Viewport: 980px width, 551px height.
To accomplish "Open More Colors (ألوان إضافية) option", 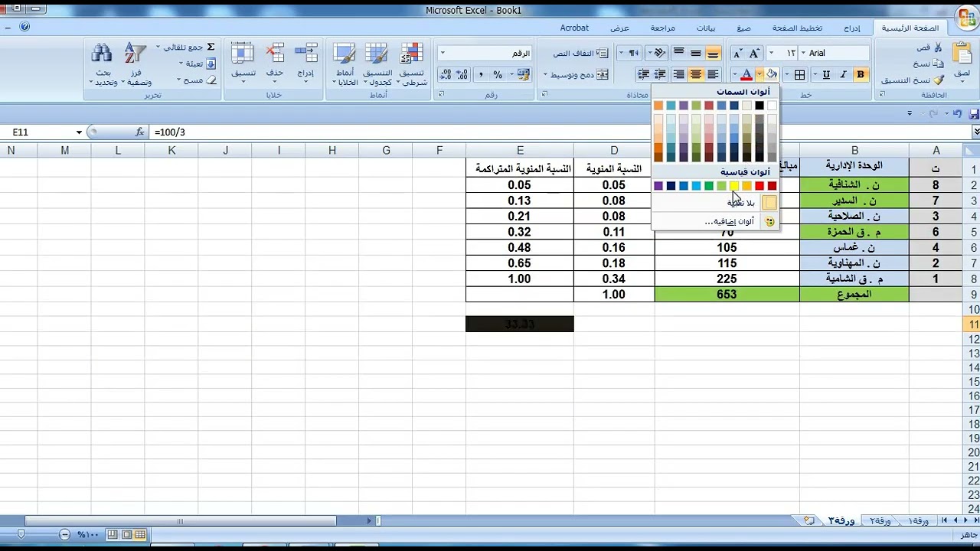I will click(x=715, y=221).
